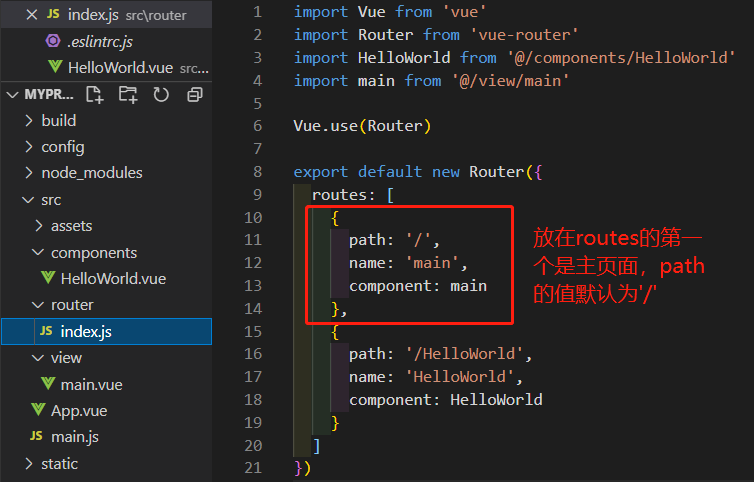Click Vue icon next to App.vue
Screen dimensions: 754x482
38,410
